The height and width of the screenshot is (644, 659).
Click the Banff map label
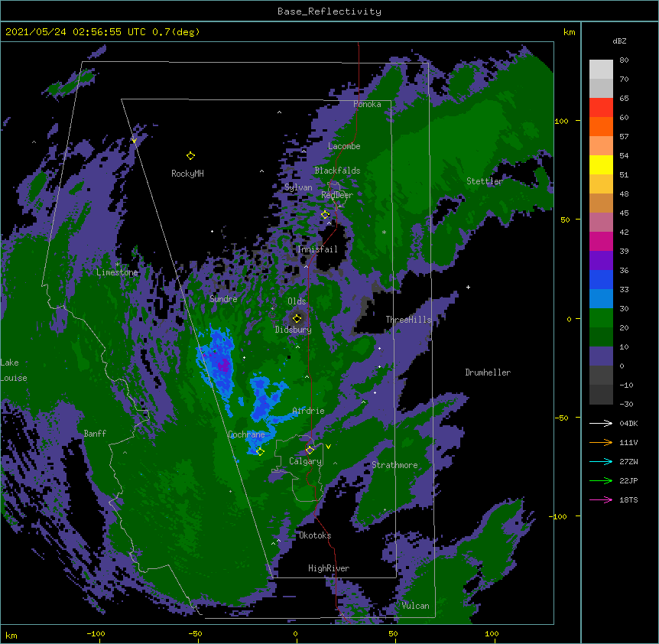pyautogui.click(x=95, y=434)
